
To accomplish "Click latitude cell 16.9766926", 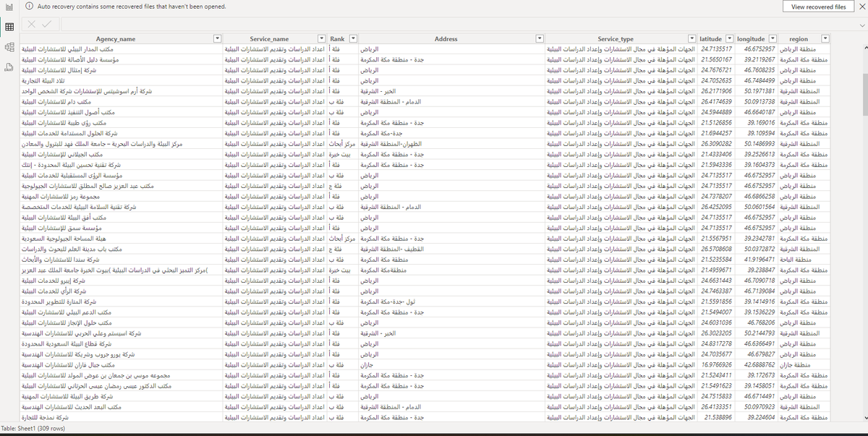I will pos(717,365).
